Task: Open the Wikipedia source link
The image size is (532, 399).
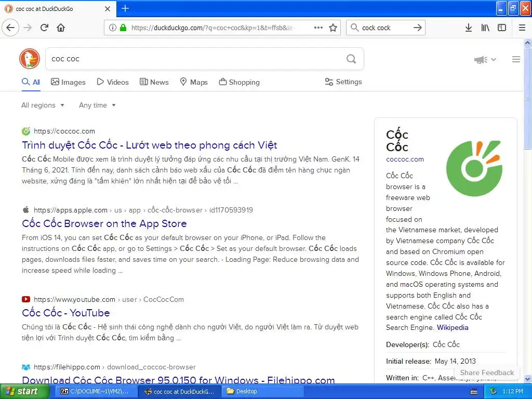Action: 453,327
